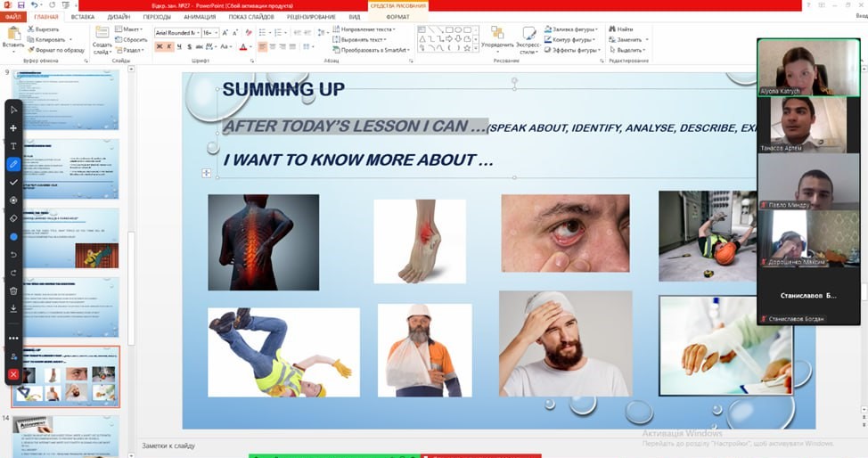This screenshot has width=868, height=458.
Task: Toggle italic К formatting
Action: pyautogui.click(x=169, y=46)
